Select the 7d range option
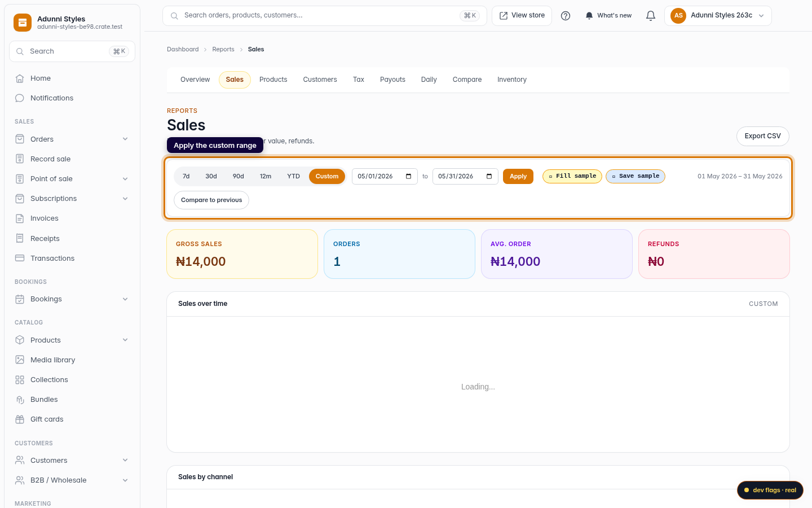The width and height of the screenshot is (812, 508). [x=186, y=176]
